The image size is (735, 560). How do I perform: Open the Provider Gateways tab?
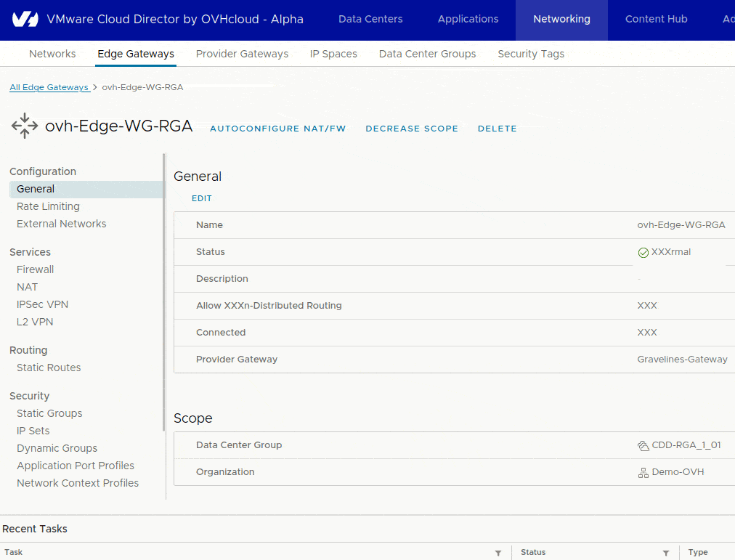pyautogui.click(x=240, y=54)
